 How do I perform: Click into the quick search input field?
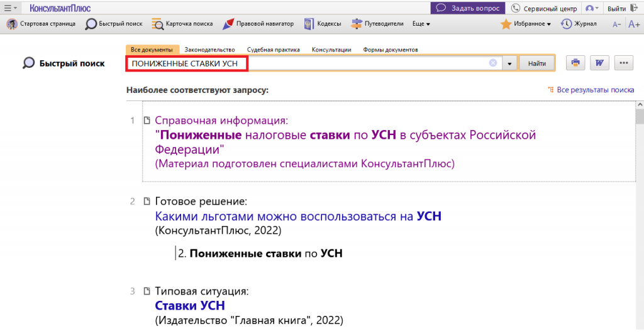pyautogui.click(x=314, y=63)
